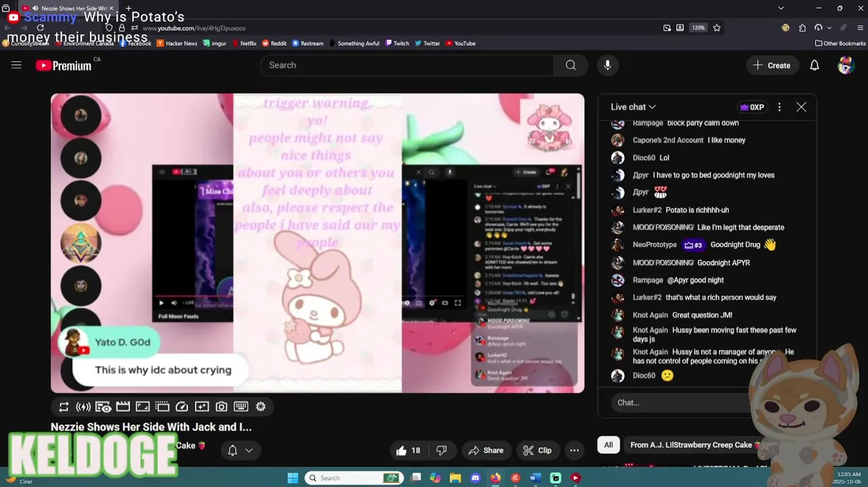Open Live chat options three-dot menu

[x=779, y=107]
